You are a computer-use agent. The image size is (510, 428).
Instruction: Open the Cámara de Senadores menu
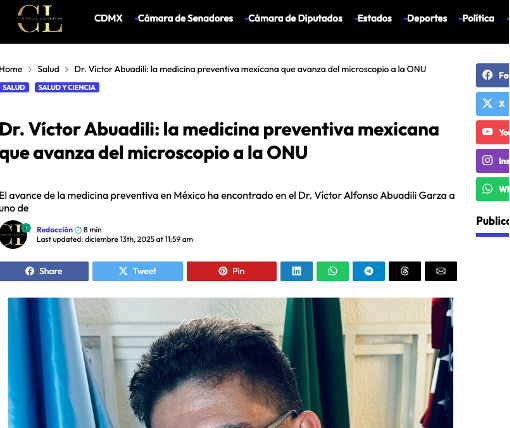coord(185,18)
